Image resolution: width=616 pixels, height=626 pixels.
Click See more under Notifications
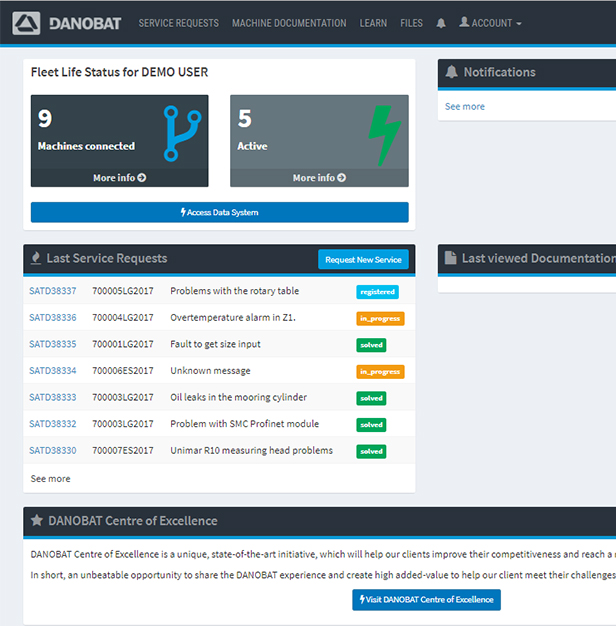tap(465, 107)
